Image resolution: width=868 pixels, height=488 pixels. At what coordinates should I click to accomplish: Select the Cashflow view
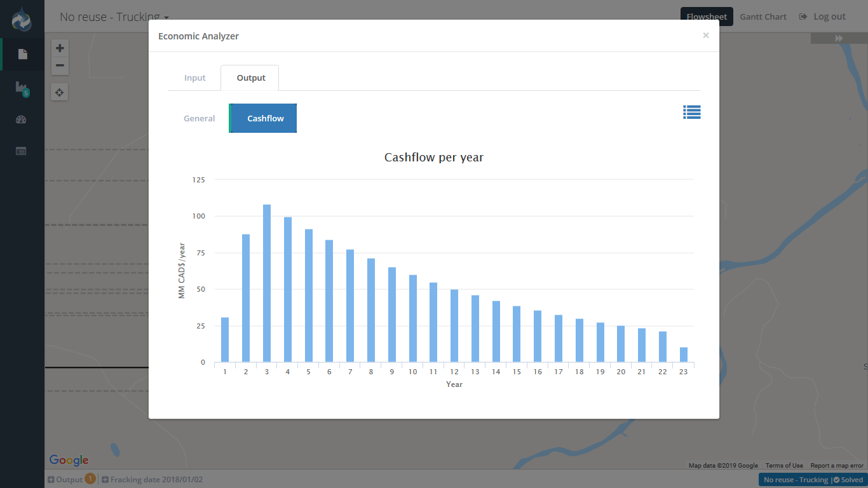click(x=265, y=118)
